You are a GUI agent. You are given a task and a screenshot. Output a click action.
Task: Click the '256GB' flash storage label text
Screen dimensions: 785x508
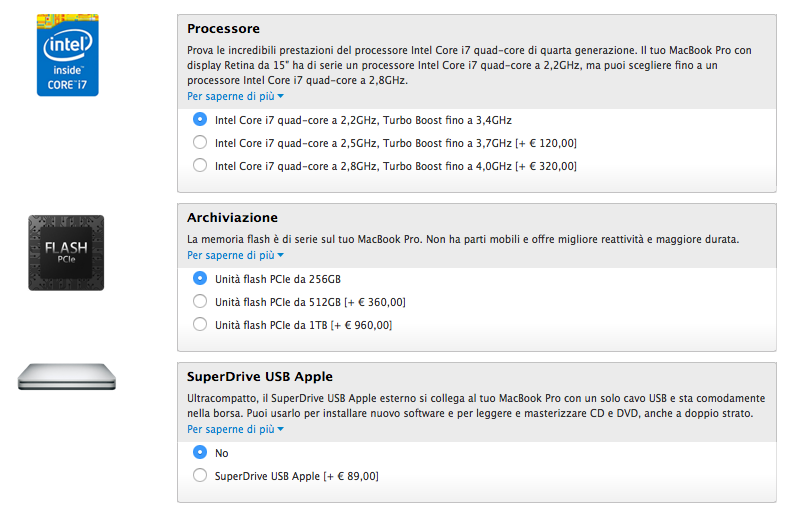click(x=322, y=279)
